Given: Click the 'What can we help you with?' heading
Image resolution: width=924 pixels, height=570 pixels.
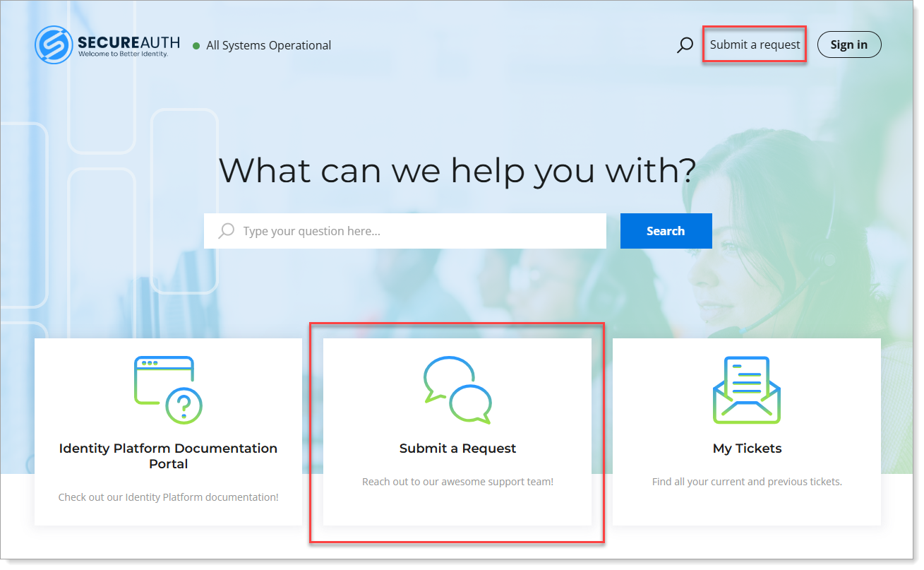Looking at the screenshot, I should pyautogui.click(x=457, y=170).
